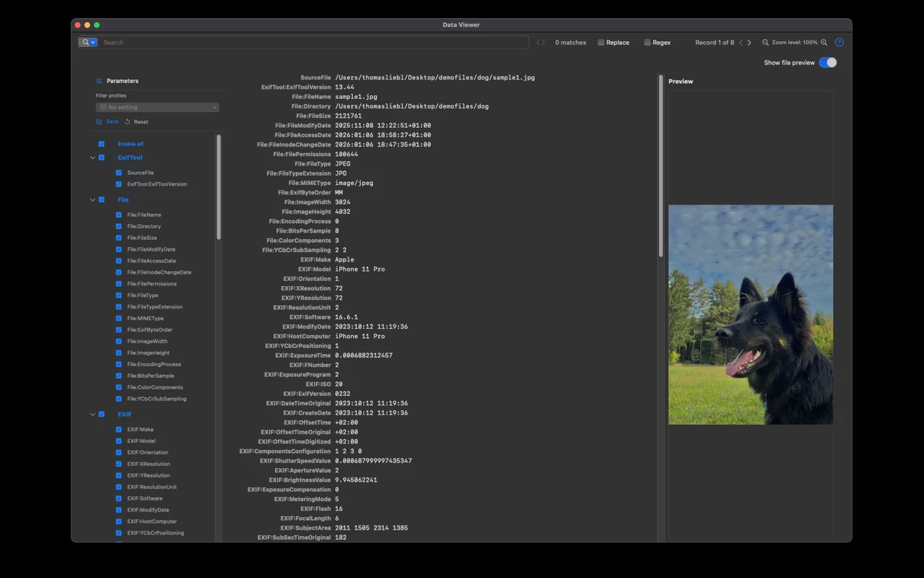Zoom out with the minus magnifier
Viewport: 924px width, 578px height.
click(766, 43)
